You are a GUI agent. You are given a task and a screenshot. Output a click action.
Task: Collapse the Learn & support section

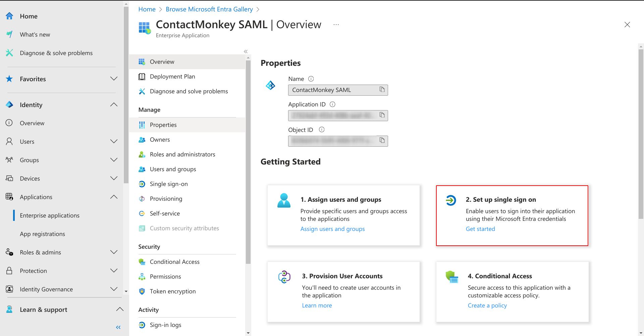click(120, 309)
